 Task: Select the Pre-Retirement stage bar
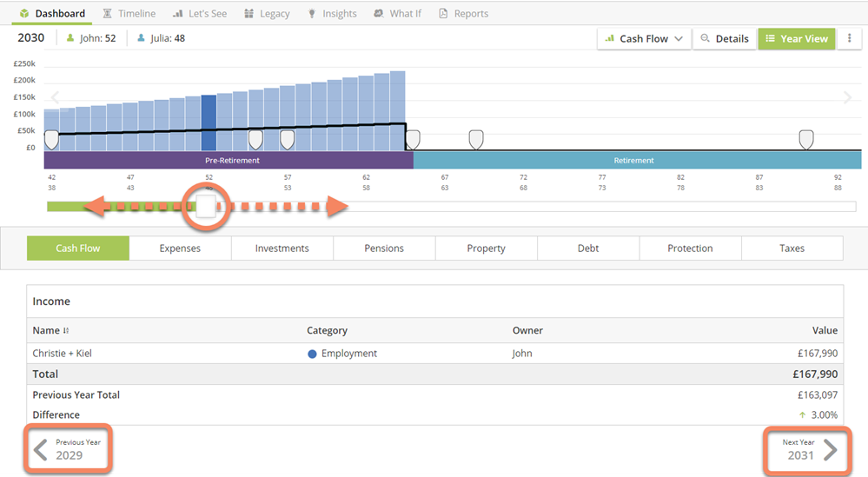[229, 161]
